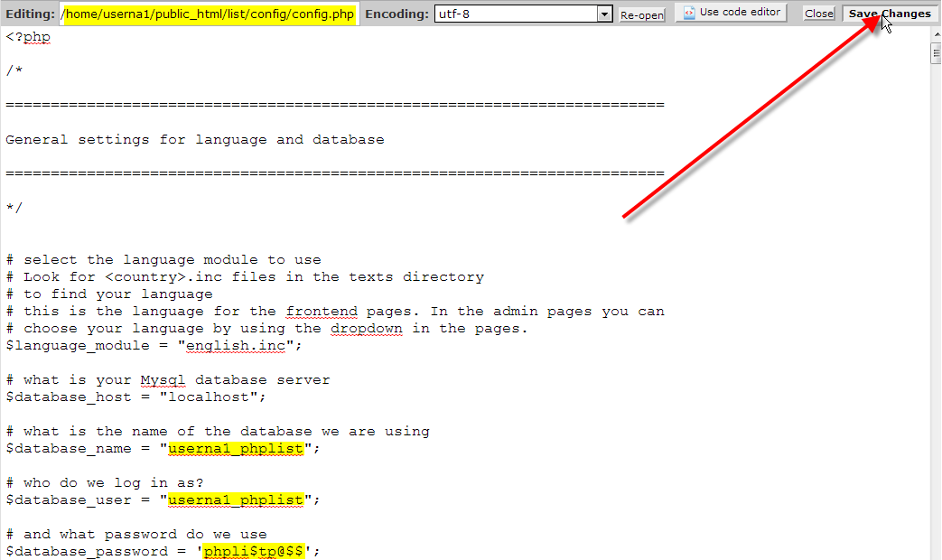Click the Encoding: label
The height and width of the screenshot is (560, 942).
(396, 14)
